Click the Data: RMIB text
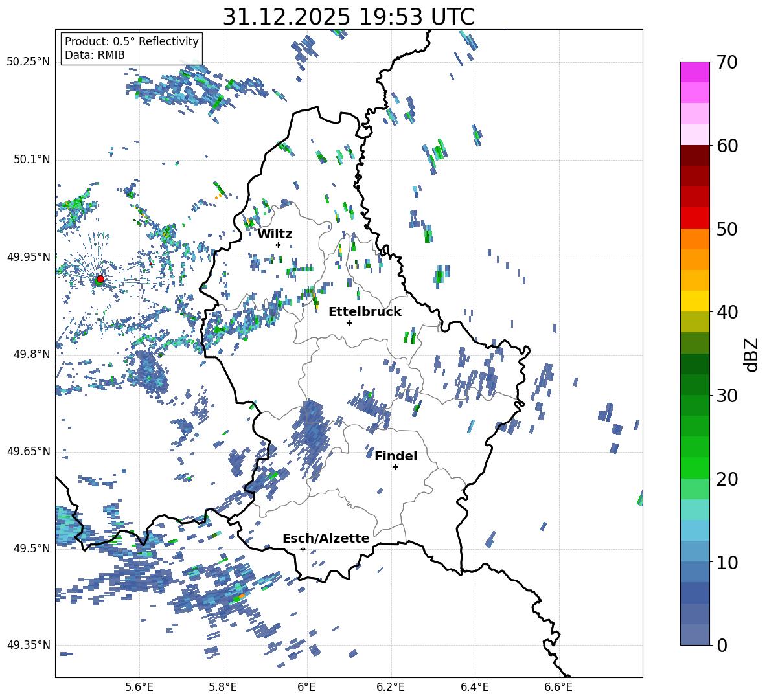 point(95,55)
